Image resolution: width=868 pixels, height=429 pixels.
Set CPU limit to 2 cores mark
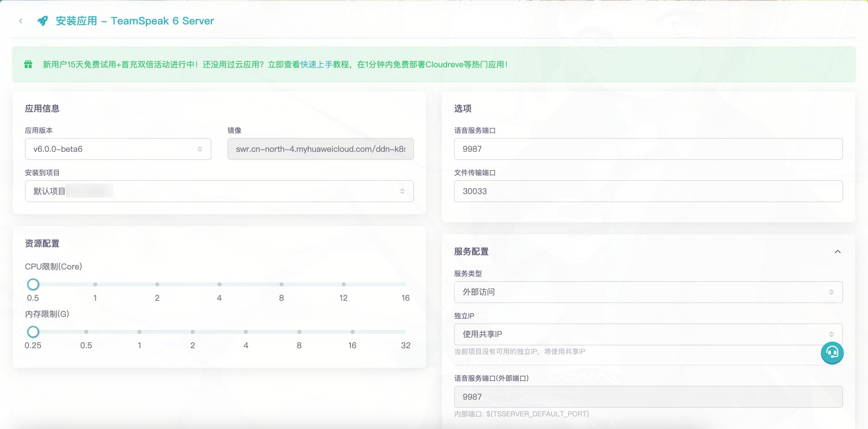click(157, 284)
